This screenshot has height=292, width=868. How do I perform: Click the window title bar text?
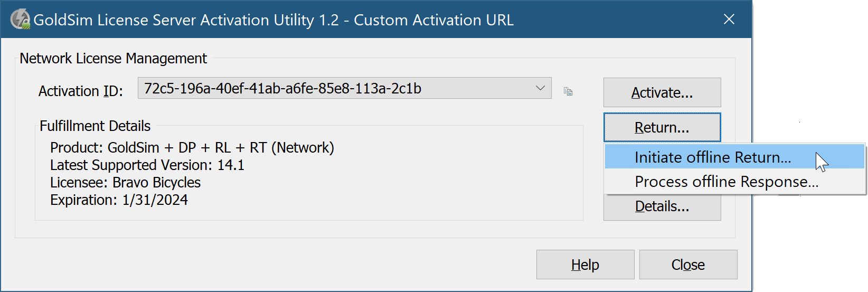pos(273,20)
